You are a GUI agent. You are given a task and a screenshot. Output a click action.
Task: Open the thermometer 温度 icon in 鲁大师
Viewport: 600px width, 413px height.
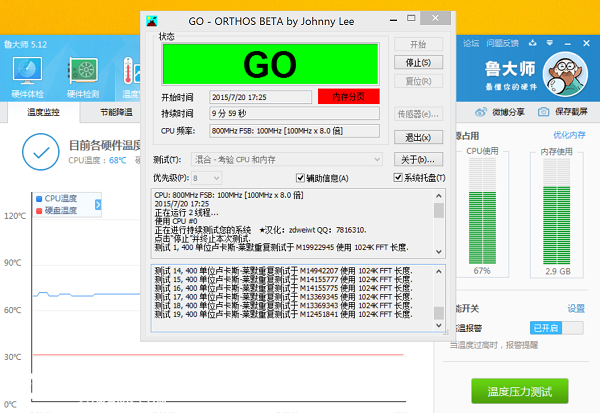point(131,70)
